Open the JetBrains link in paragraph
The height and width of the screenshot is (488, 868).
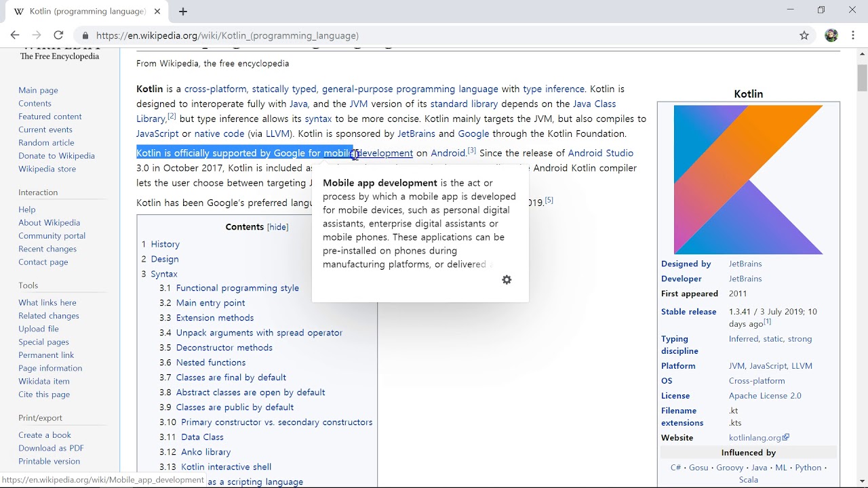pos(416,134)
